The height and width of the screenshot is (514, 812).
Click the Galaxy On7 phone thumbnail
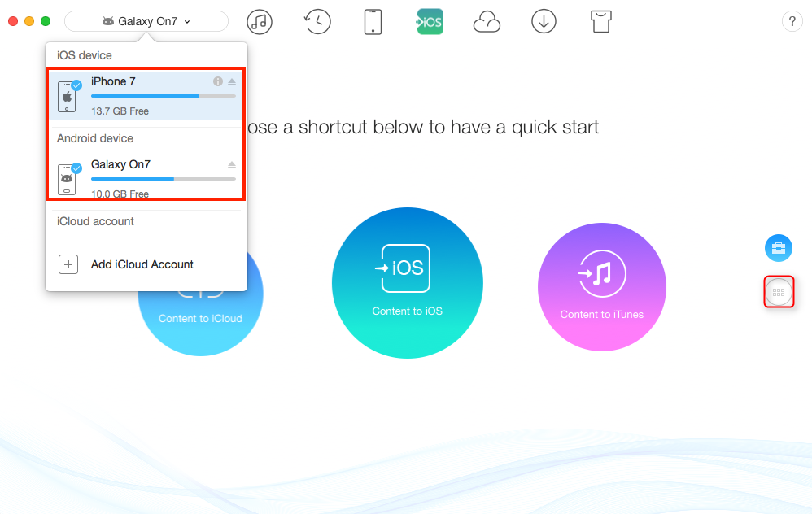coord(68,179)
